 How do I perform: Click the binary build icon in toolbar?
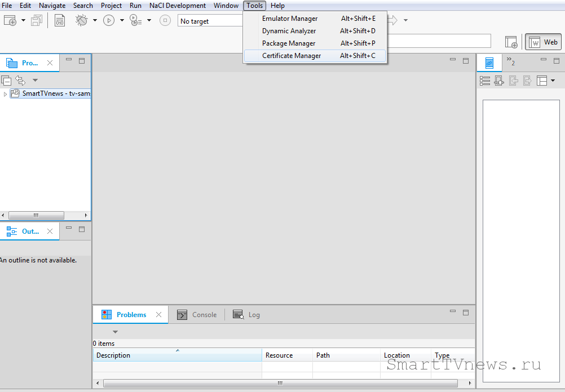tap(60, 20)
